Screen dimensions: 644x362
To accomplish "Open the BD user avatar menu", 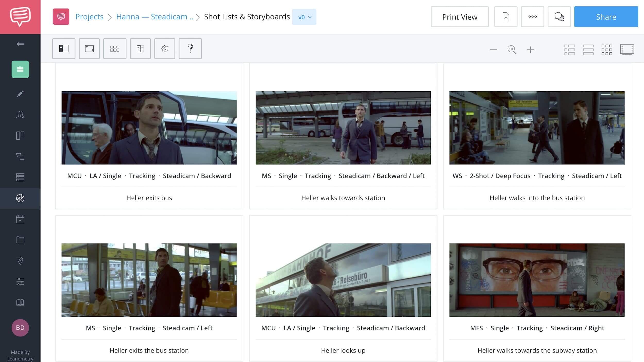I will [20, 328].
